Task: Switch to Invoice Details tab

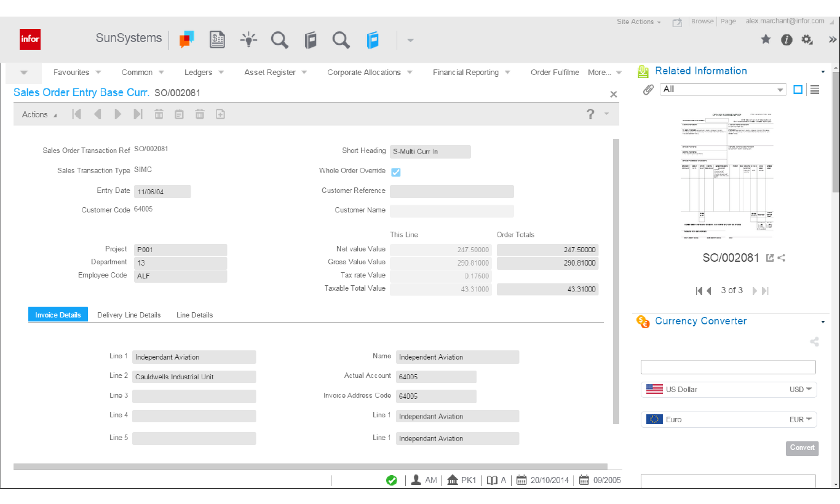Action: coord(58,315)
